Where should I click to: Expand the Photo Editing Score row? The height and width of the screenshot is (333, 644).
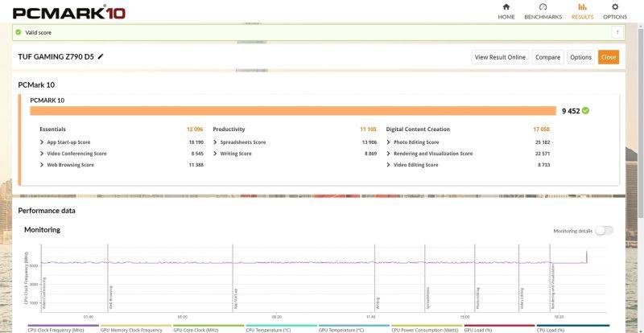coord(389,142)
